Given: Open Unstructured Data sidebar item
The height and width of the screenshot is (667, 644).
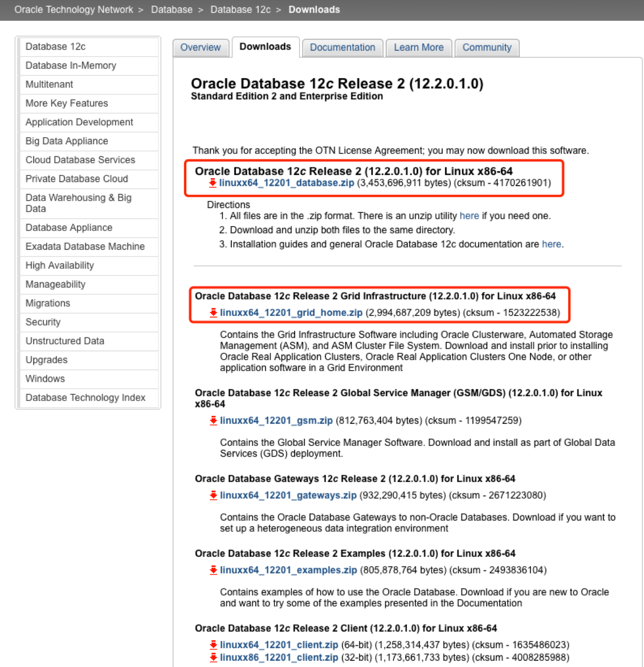Looking at the screenshot, I should (89, 341).
